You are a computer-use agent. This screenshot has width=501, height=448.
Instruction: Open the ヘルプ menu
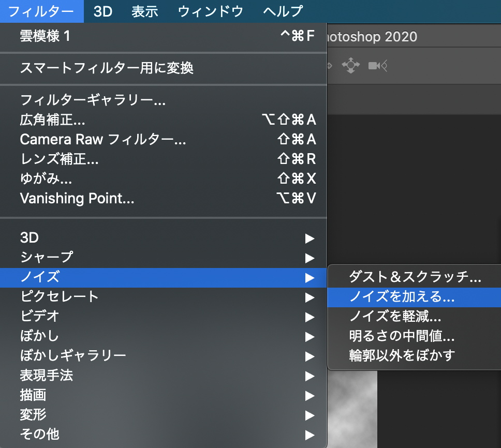click(x=283, y=11)
